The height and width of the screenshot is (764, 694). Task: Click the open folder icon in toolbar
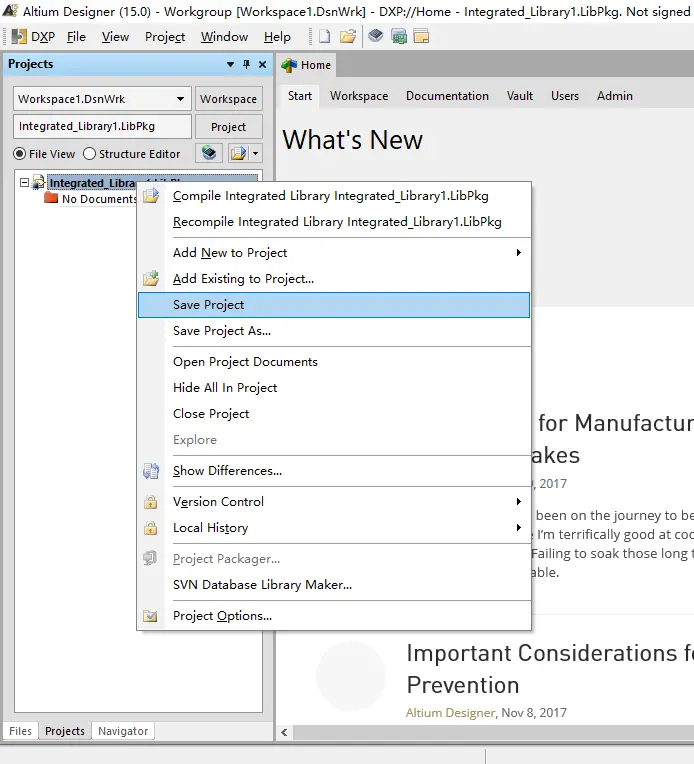(348, 37)
